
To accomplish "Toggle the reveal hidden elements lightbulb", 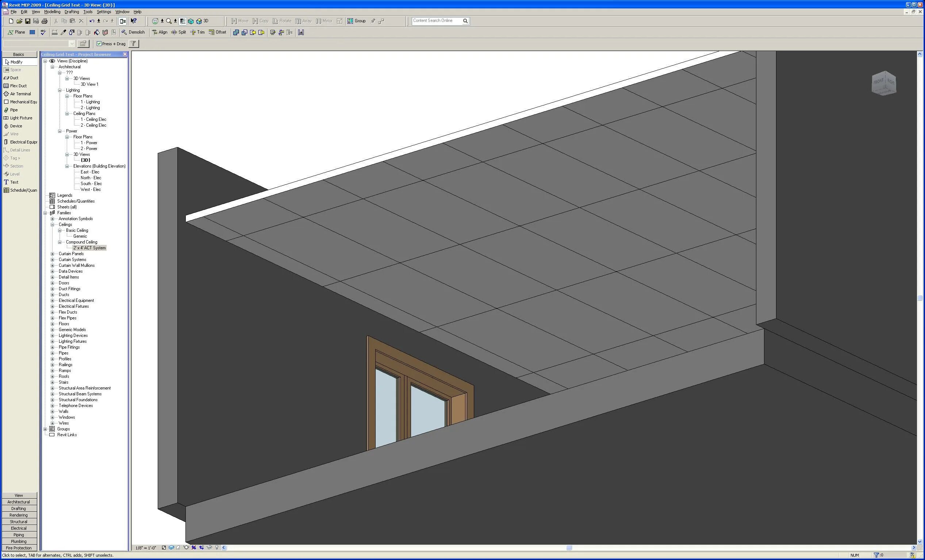I will click(216, 548).
